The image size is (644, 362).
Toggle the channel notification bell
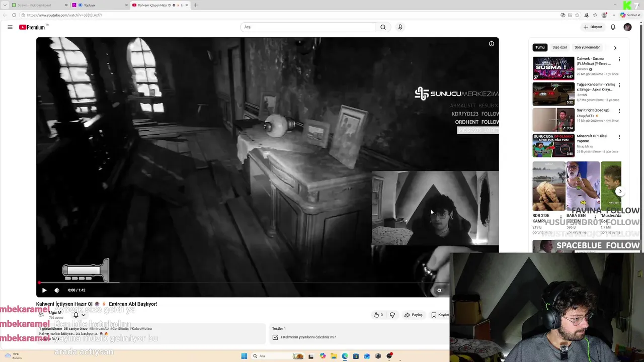[x=76, y=315]
